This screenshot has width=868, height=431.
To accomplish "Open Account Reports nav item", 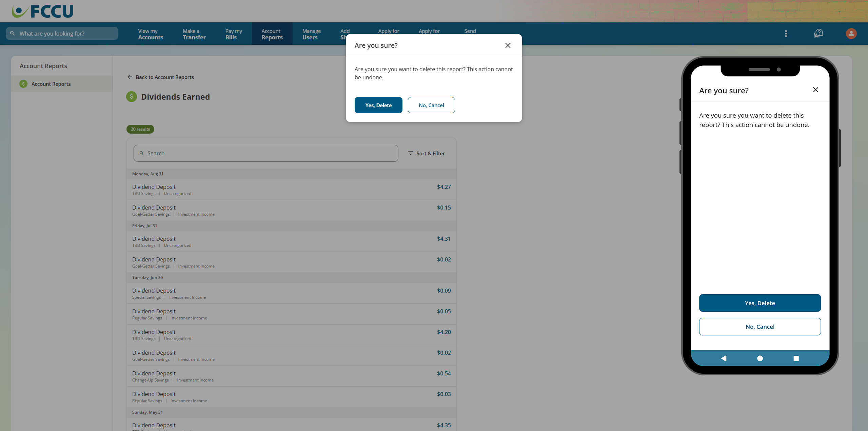I will 272,34.
